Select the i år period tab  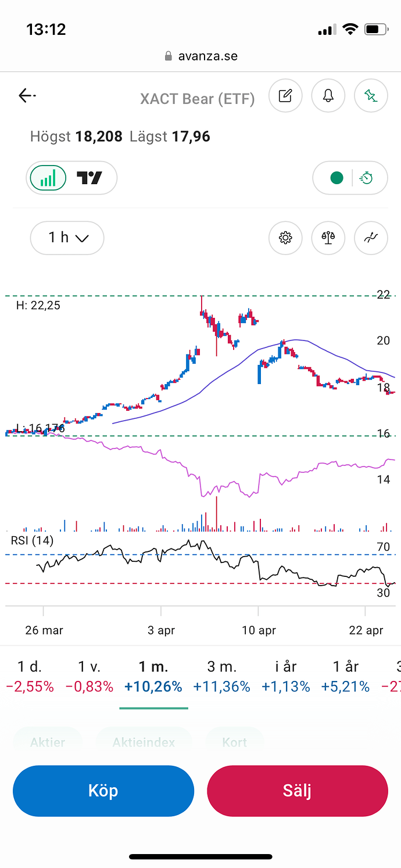pyautogui.click(x=286, y=676)
